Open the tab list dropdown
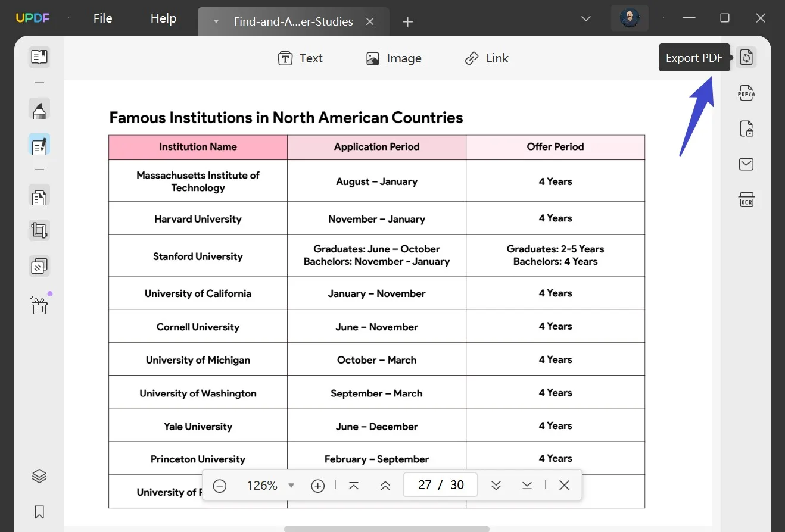The width and height of the screenshot is (785, 532). click(585, 18)
